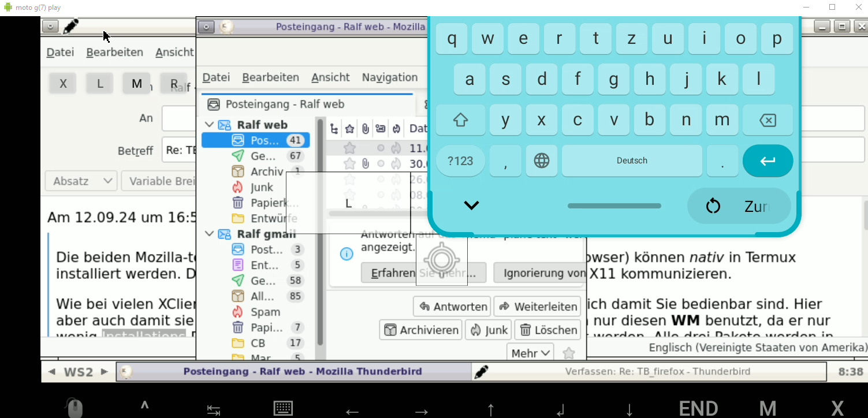The height and width of the screenshot is (418, 868).
Task: Switch to previous workspace with the WS2 left arrow
Action: [x=52, y=372]
